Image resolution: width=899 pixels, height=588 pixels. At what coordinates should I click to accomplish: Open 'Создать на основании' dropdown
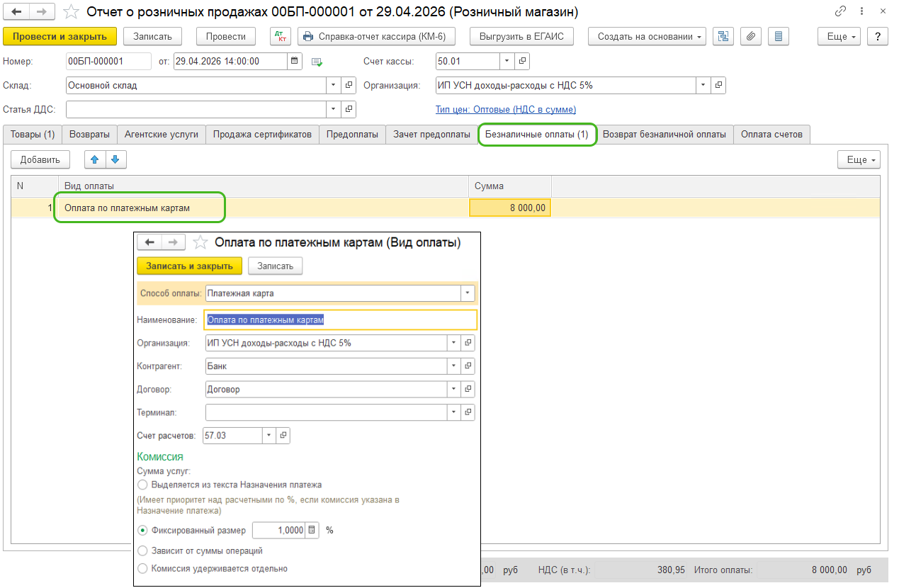[x=647, y=36]
